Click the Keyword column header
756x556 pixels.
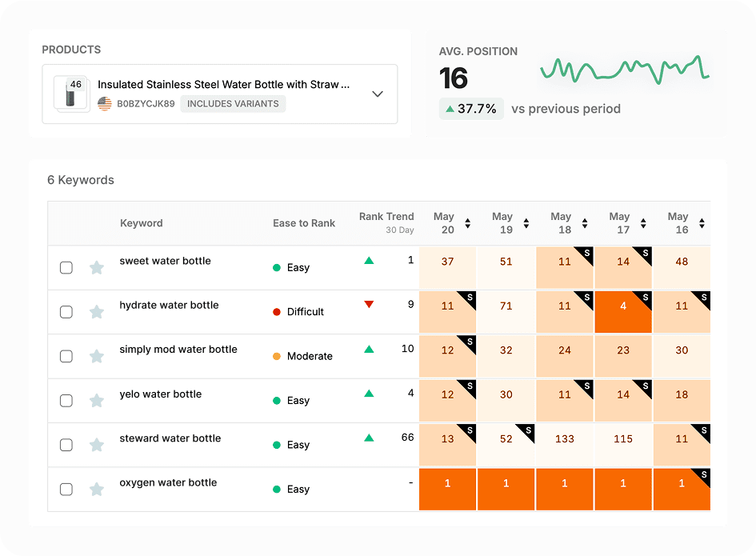[142, 223]
